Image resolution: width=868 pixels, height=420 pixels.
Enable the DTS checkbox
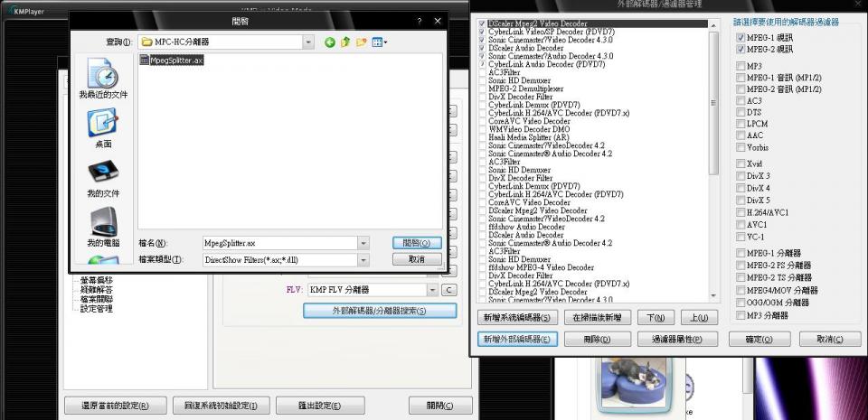[741, 112]
